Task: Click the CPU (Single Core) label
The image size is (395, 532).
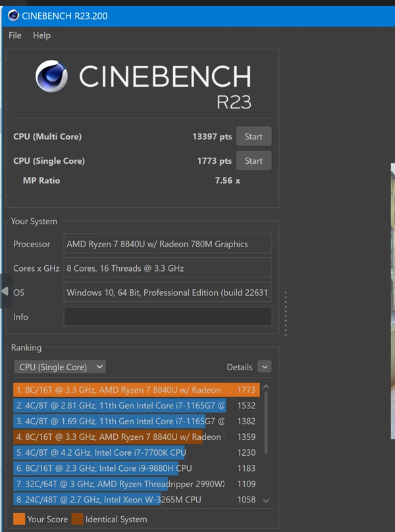Action: (x=49, y=161)
